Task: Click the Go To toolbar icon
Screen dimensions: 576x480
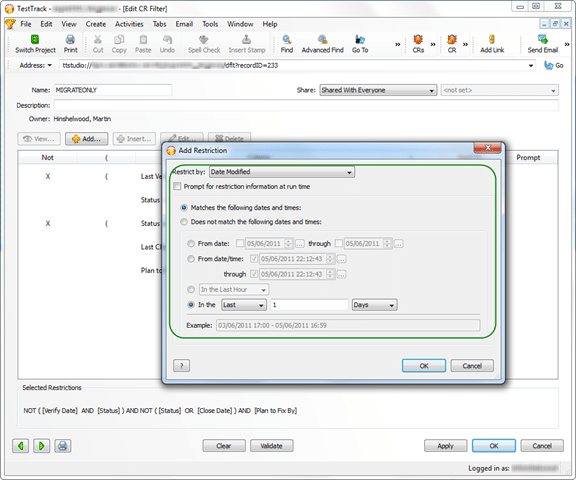Action: point(360,44)
